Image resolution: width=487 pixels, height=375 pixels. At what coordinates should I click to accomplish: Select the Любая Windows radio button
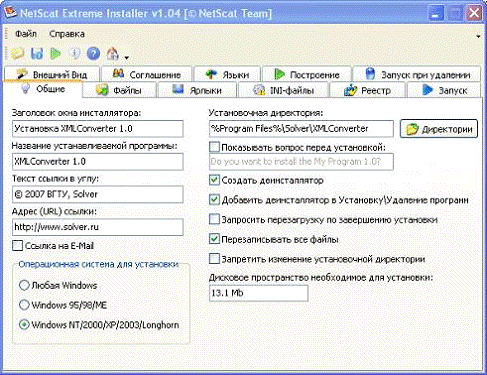(24, 285)
